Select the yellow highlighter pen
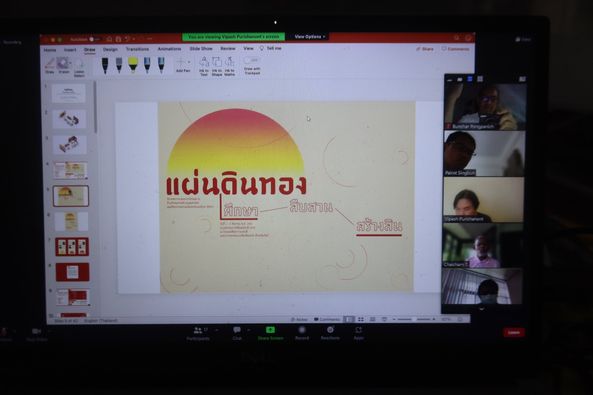 [133, 64]
